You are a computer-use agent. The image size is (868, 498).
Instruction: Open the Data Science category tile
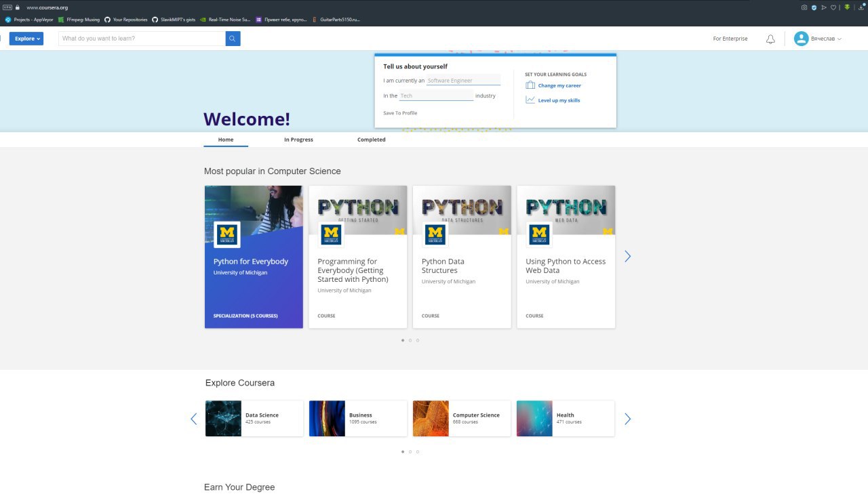[x=254, y=419]
